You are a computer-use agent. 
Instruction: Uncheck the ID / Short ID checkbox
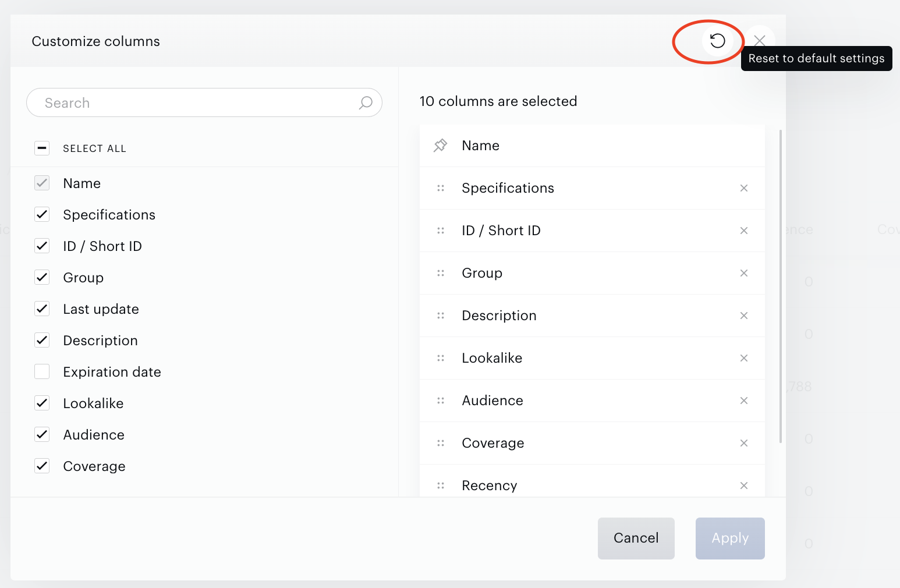point(42,246)
